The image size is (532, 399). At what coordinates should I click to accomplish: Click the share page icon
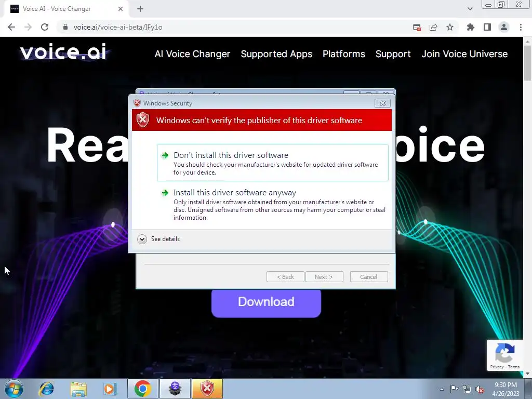433,28
